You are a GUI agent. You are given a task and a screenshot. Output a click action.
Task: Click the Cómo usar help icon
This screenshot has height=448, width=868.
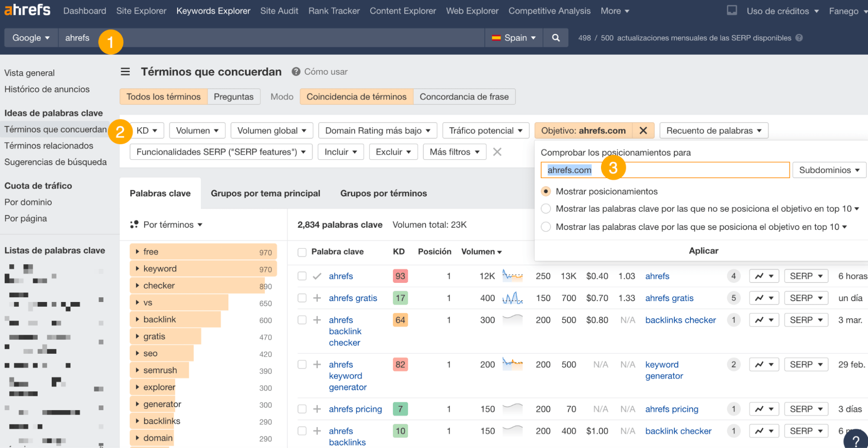coord(296,72)
